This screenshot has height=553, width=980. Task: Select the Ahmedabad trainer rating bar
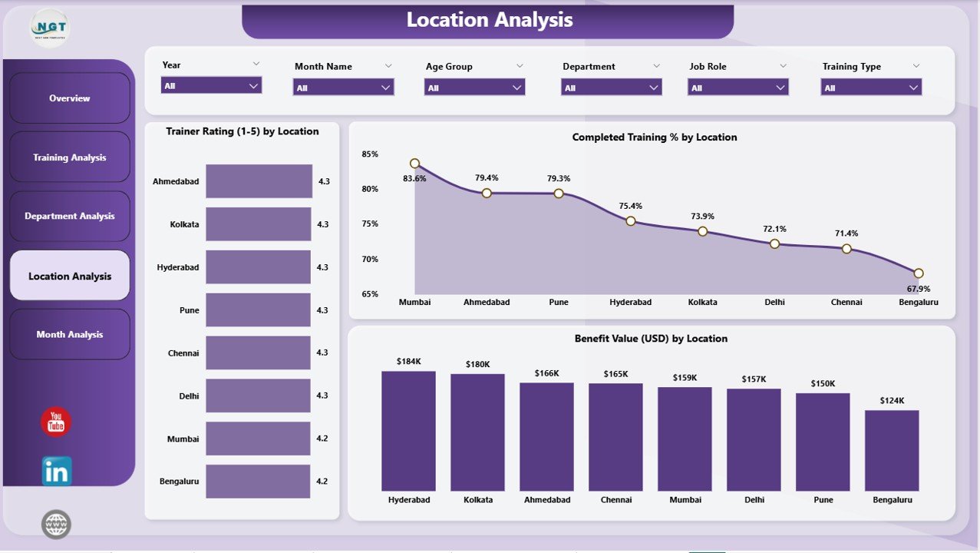pos(258,181)
